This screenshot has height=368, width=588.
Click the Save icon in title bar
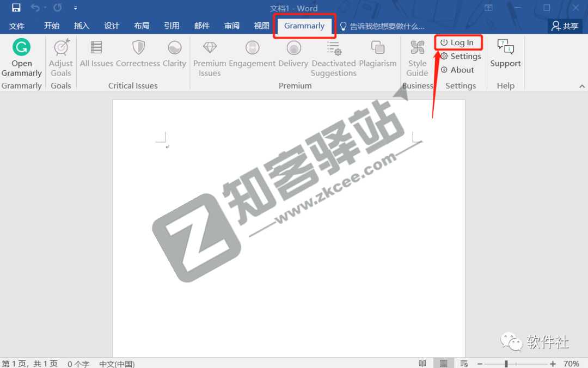click(16, 8)
